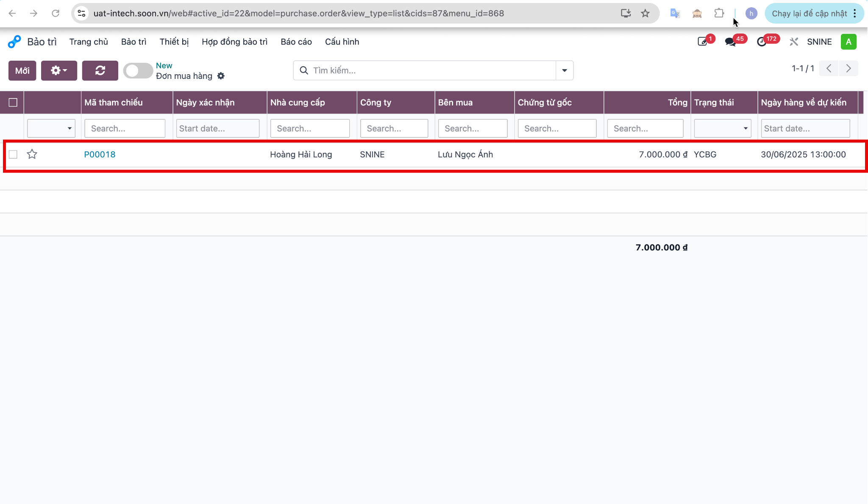Open the Trạng thái filter dropdown

tap(722, 128)
